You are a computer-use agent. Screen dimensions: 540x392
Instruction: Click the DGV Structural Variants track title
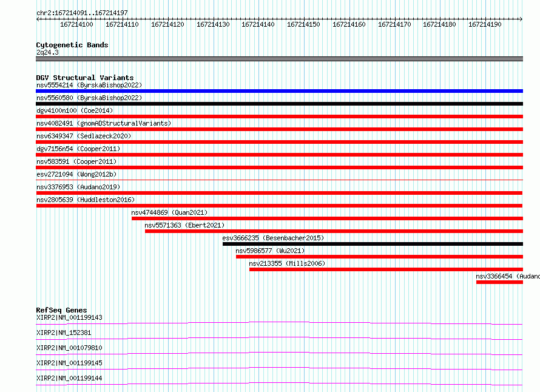(85, 78)
